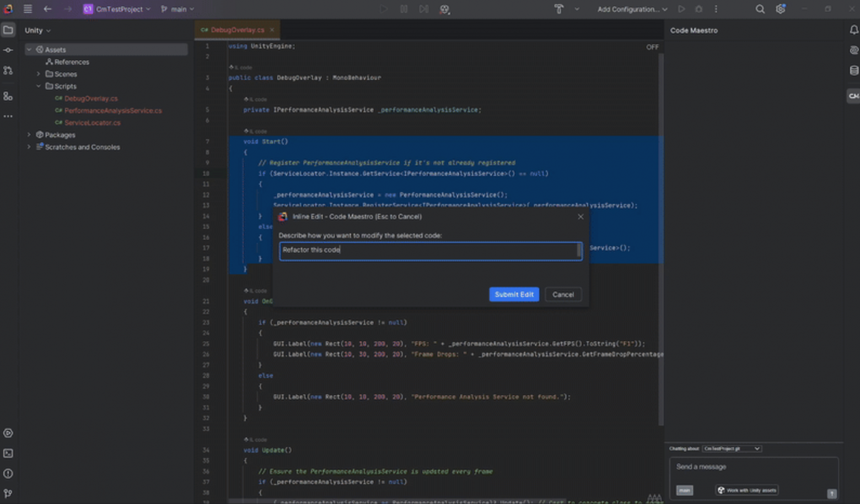The width and height of the screenshot is (860, 504).
Task: Open the Problems tool window icon
Action: click(8, 473)
